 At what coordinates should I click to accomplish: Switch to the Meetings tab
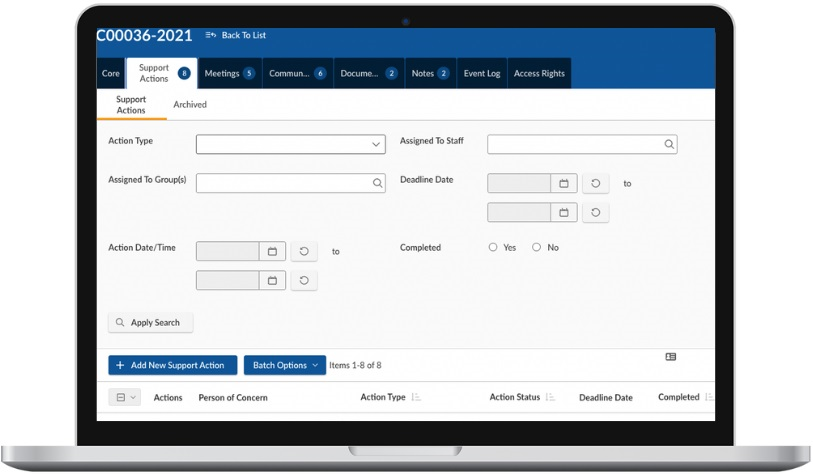coord(229,74)
